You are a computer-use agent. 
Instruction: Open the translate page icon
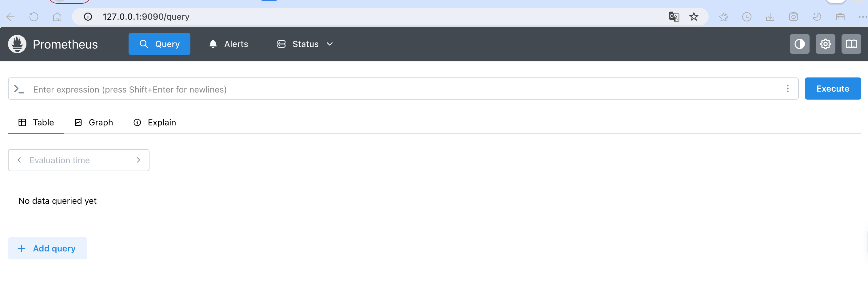click(x=674, y=17)
